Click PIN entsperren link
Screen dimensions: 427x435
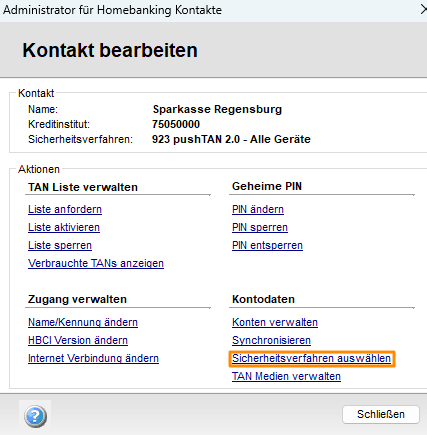tap(267, 245)
